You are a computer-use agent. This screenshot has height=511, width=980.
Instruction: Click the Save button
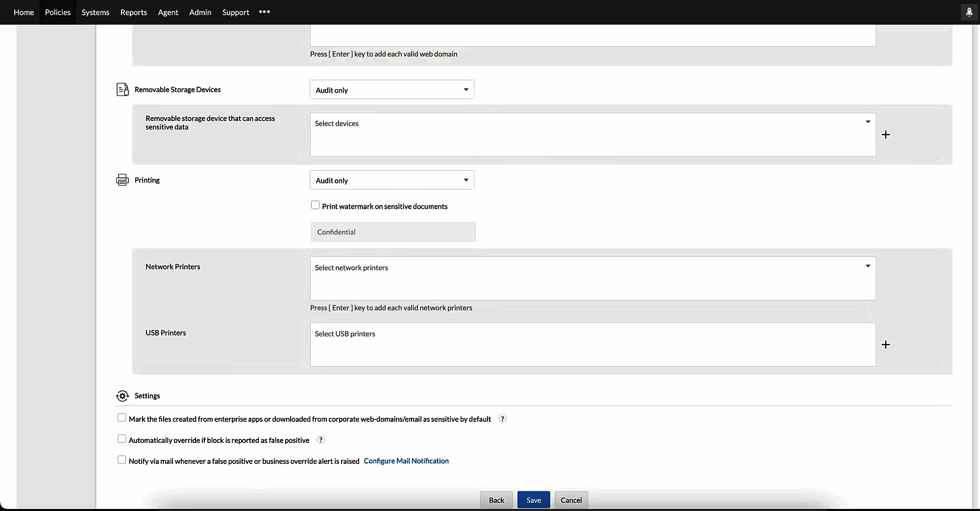click(x=534, y=500)
